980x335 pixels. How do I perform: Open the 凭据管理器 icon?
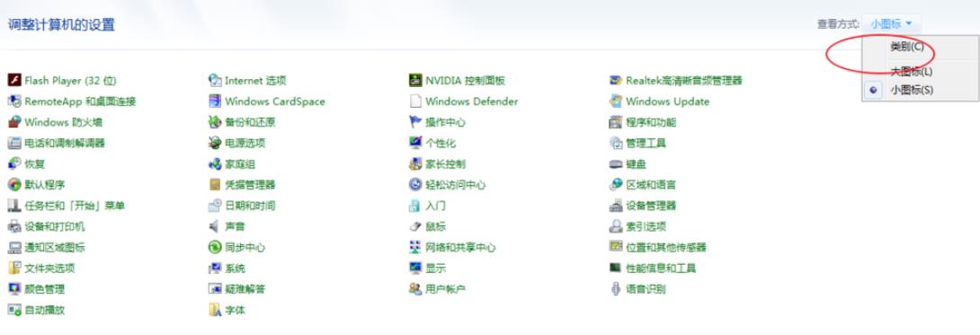point(215,185)
